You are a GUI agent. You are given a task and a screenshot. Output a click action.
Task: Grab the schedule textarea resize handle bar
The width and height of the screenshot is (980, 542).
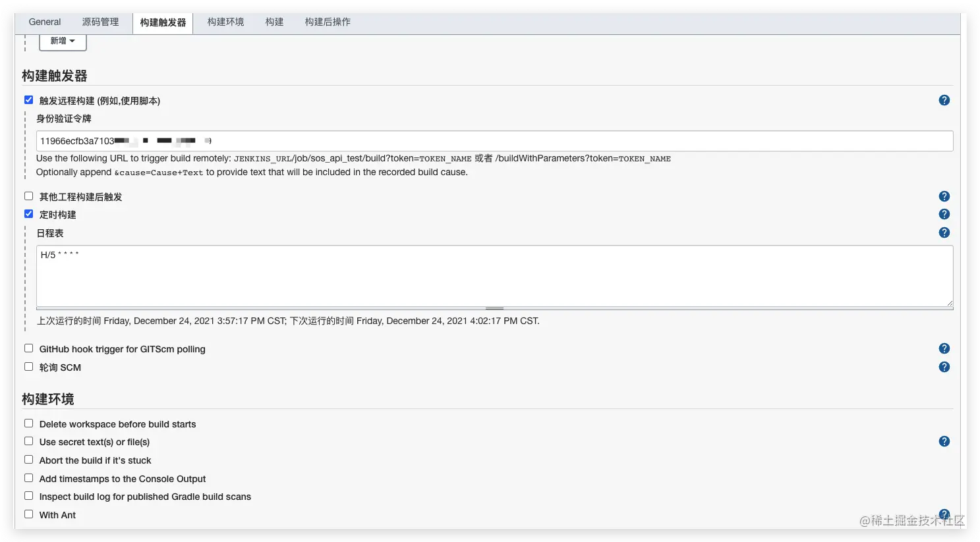(494, 308)
